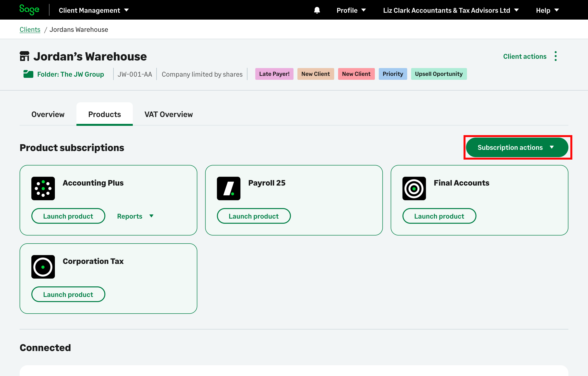Click the Final Accounts product icon
This screenshot has height=376, width=588.
(x=414, y=188)
